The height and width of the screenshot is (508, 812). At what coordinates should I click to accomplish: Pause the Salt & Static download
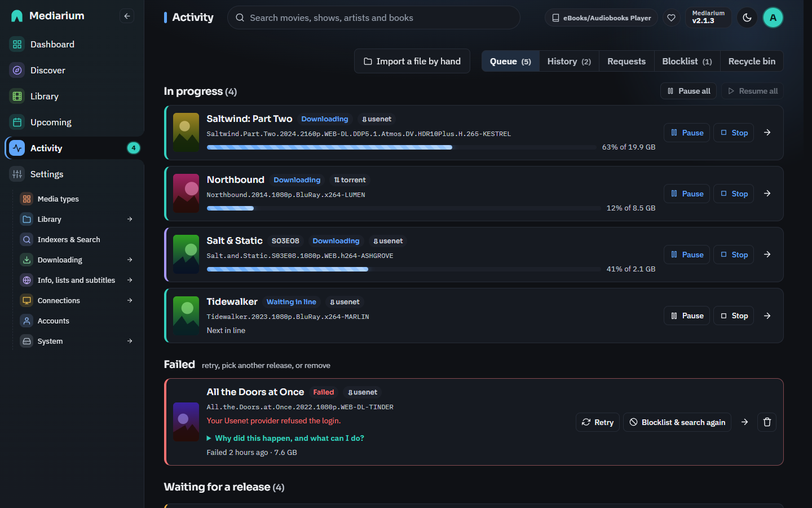tap(687, 255)
